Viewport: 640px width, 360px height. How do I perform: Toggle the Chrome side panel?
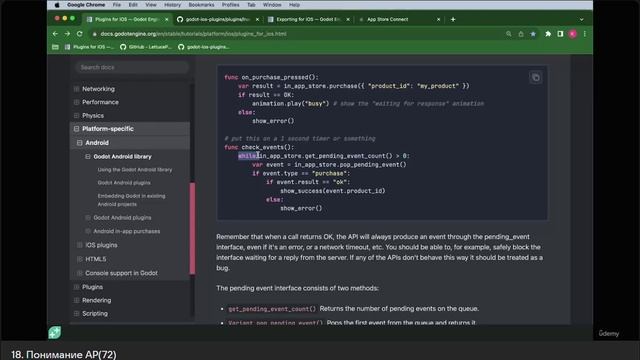pos(560,34)
